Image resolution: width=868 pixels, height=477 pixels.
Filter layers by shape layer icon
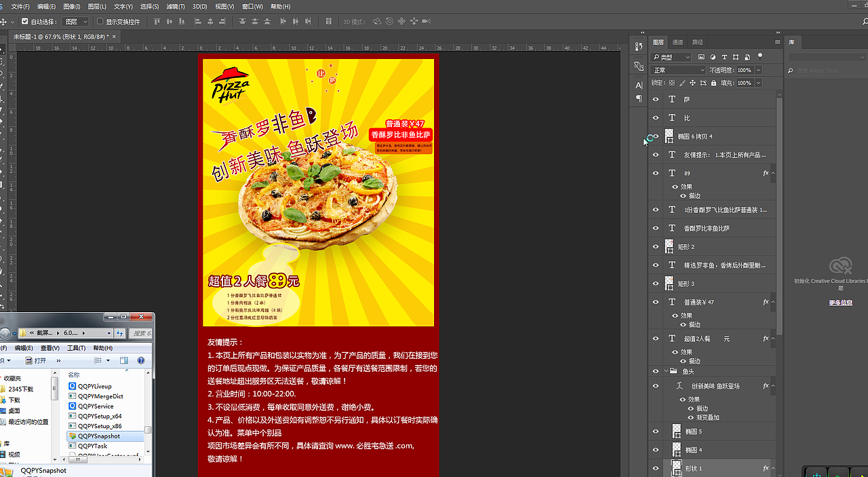[x=736, y=58]
